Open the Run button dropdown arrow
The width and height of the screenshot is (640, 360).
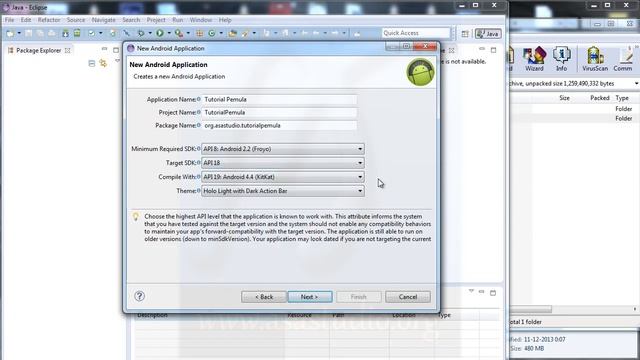pos(169,33)
